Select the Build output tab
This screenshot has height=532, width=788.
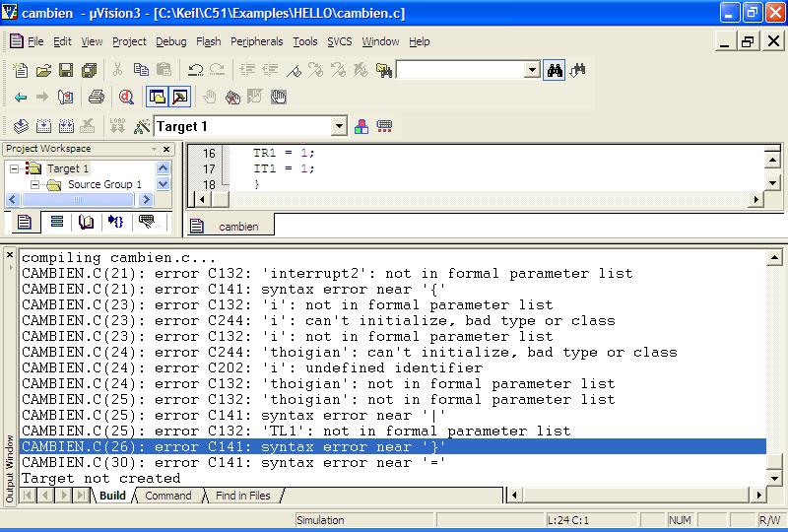tap(112, 496)
